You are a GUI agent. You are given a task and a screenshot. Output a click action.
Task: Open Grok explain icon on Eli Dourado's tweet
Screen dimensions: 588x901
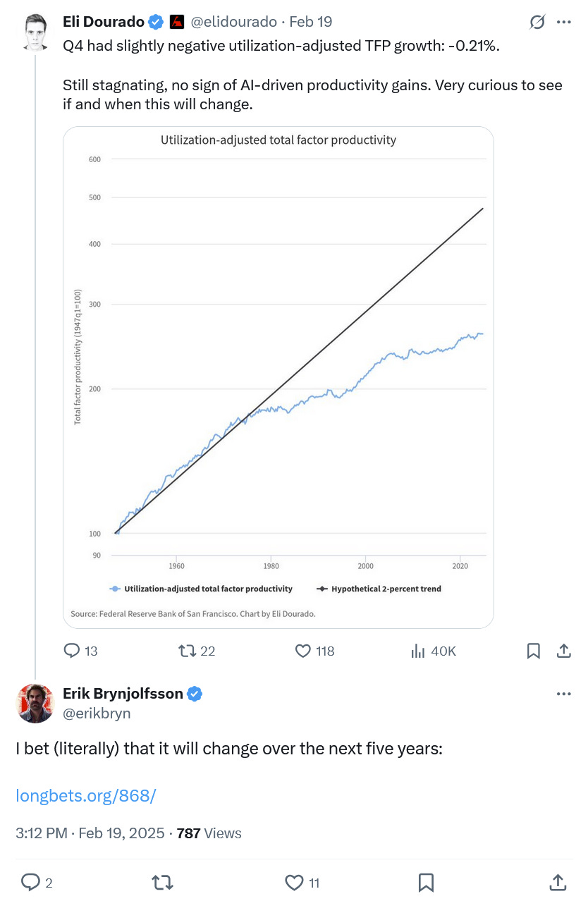coord(537,23)
